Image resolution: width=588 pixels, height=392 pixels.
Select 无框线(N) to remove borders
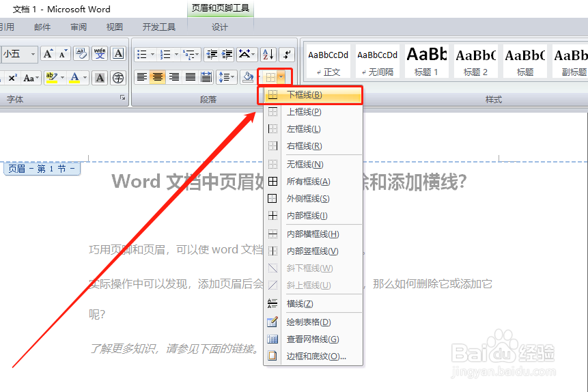[x=313, y=165]
